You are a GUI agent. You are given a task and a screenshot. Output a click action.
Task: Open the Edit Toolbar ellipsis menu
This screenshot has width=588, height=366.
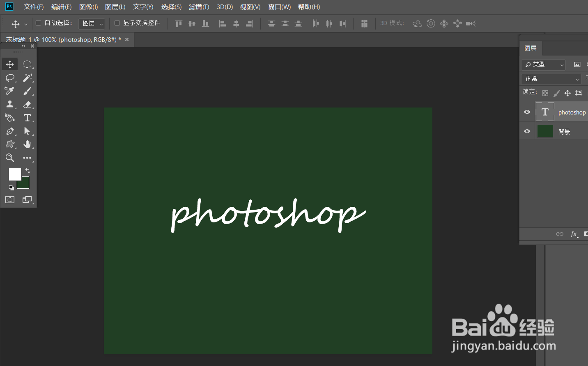pyautogui.click(x=27, y=158)
